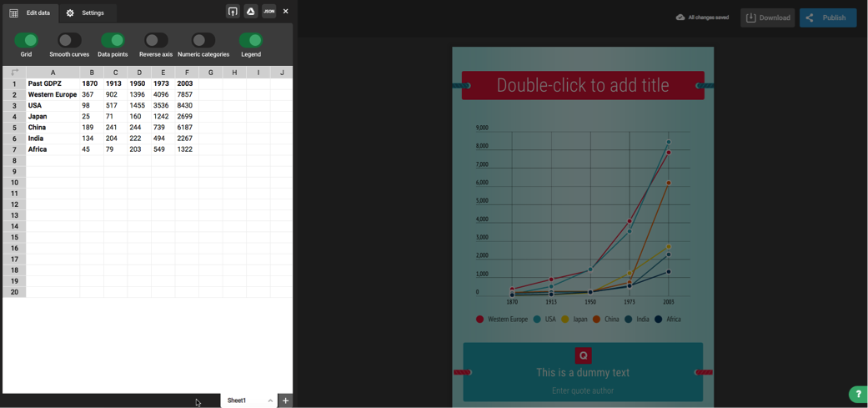
Task: Open the help question mark icon
Action: point(857,394)
